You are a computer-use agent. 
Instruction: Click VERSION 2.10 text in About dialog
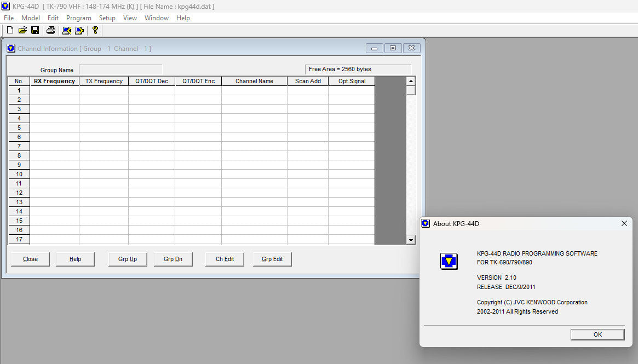click(496, 278)
